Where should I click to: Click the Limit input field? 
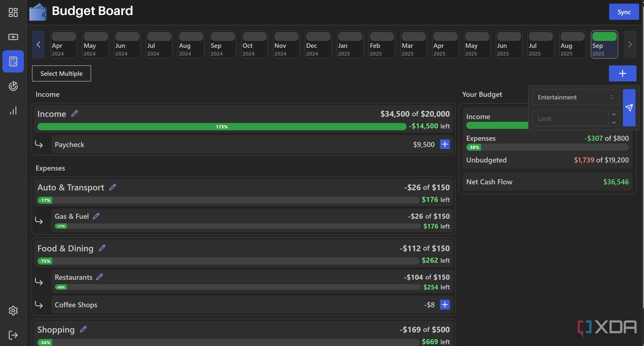click(x=570, y=118)
